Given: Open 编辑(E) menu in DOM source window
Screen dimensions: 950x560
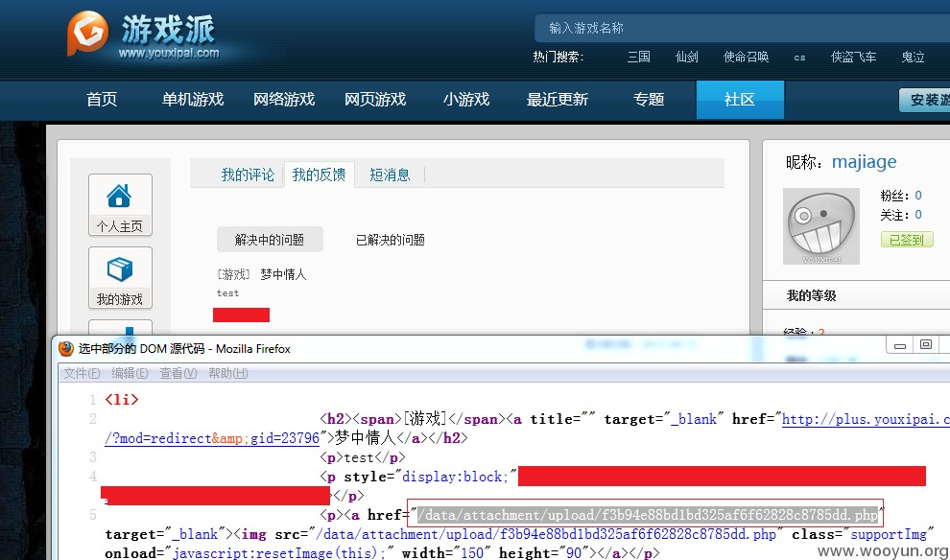Looking at the screenshot, I should point(130,374).
